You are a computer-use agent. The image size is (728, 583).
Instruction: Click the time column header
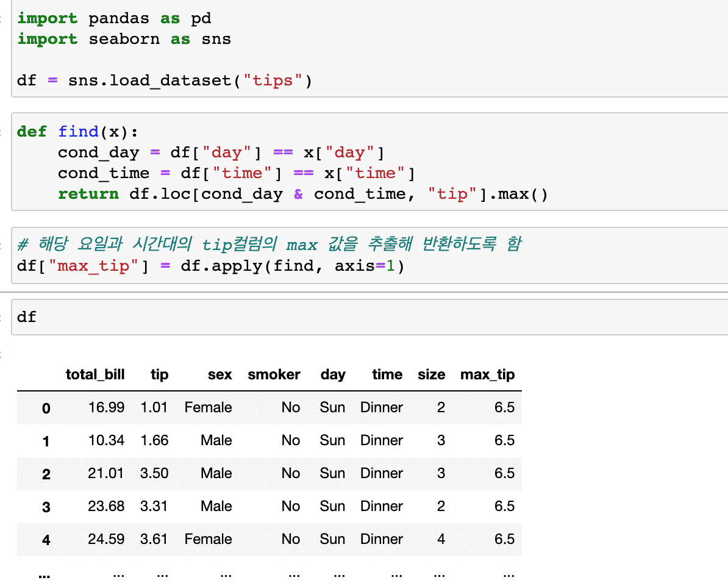coord(387,374)
